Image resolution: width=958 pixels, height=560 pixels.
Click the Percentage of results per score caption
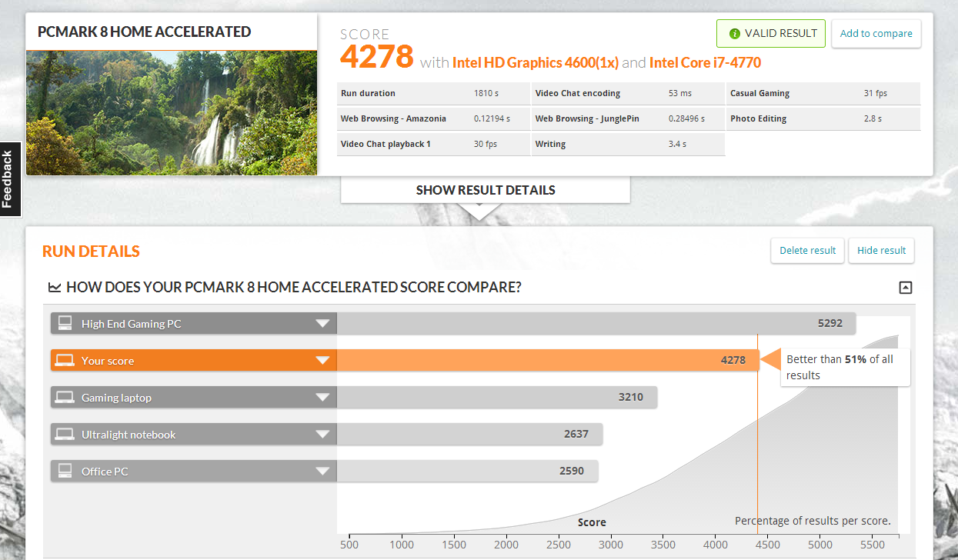coord(813,521)
